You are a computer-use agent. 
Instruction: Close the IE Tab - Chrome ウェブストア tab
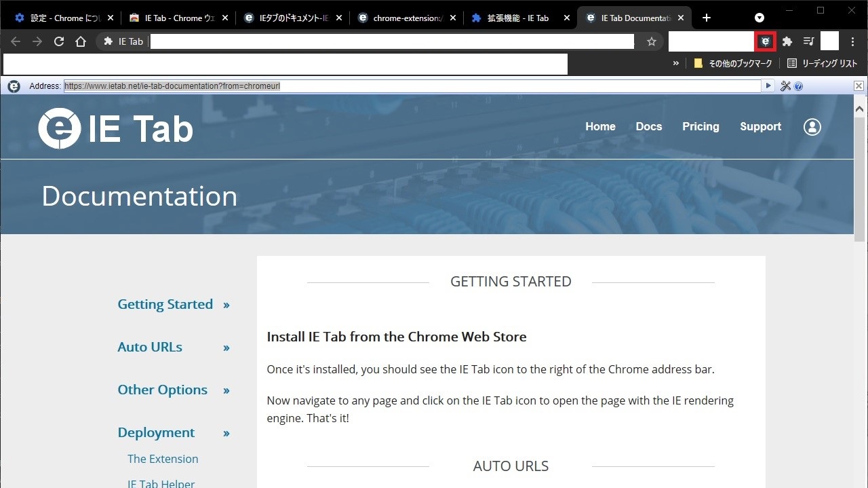pos(225,18)
